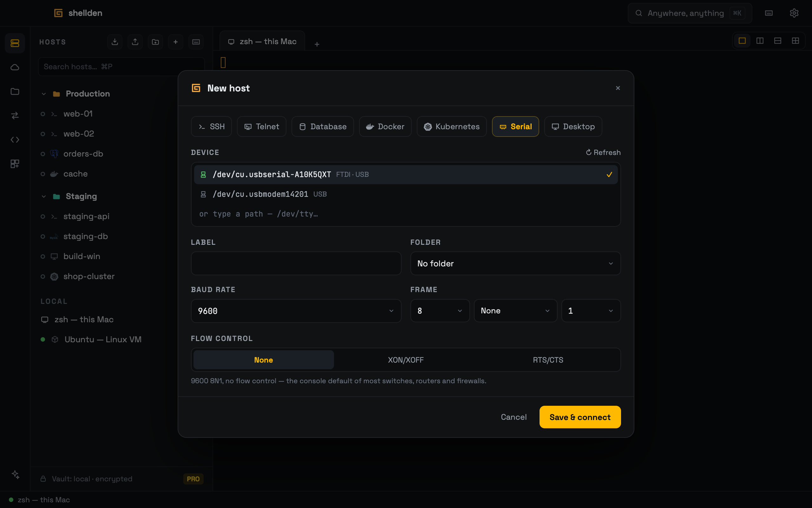Add a new terminal tab with plus
812x508 pixels.
(x=317, y=44)
